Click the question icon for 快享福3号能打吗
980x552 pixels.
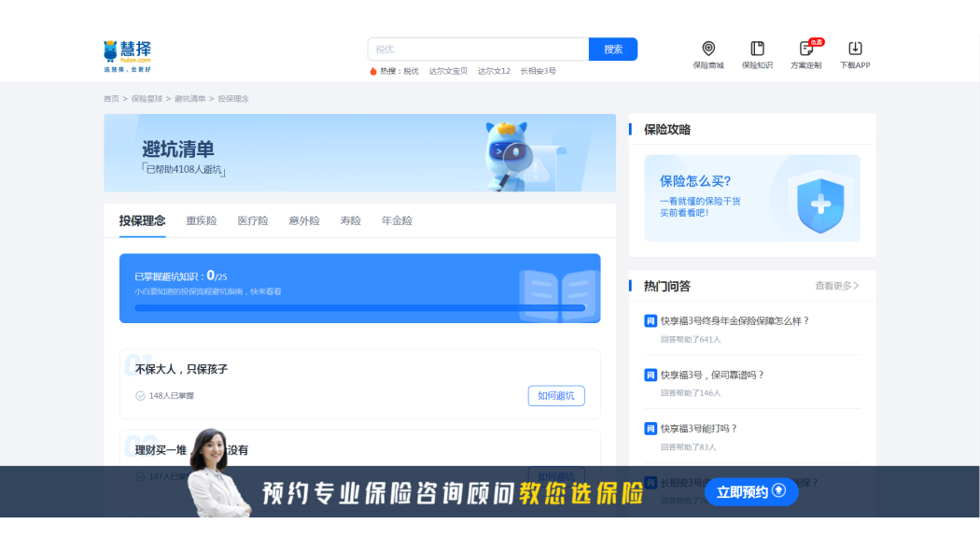click(x=650, y=429)
